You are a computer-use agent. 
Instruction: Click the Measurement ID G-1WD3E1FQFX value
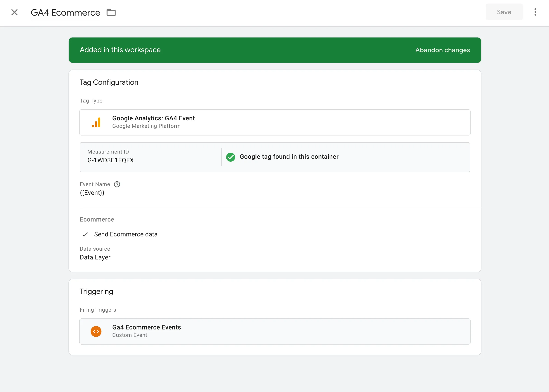[x=111, y=160]
